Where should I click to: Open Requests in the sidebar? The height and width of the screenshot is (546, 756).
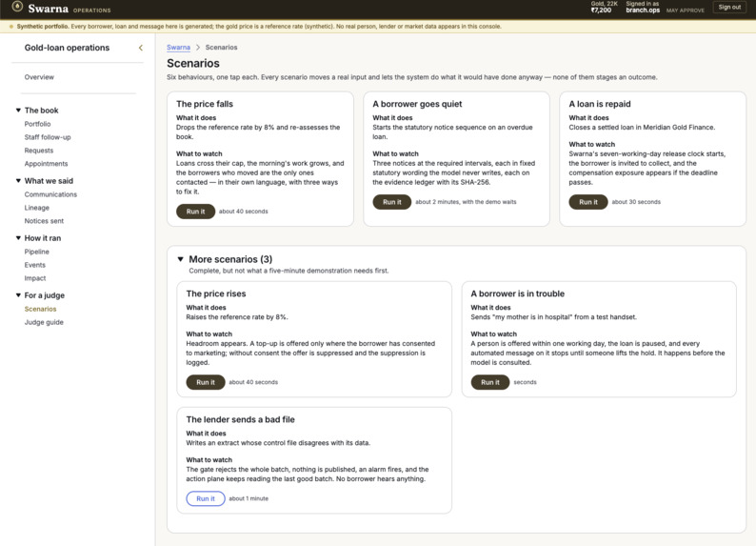[x=39, y=151]
